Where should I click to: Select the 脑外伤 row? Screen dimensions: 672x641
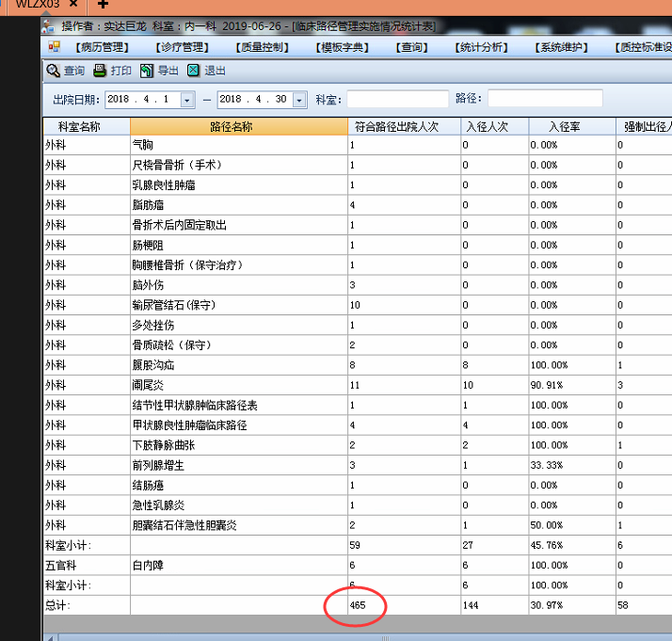point(358,285)
